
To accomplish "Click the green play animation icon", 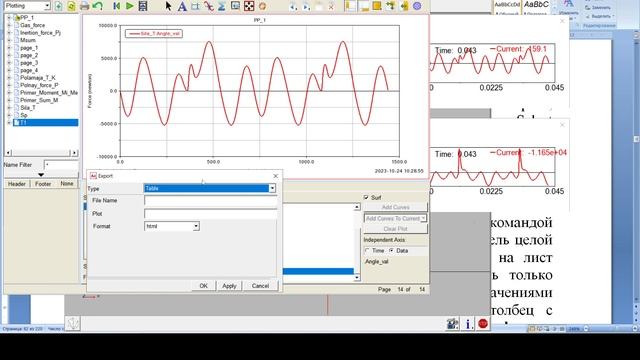I will tap(129, 6).
